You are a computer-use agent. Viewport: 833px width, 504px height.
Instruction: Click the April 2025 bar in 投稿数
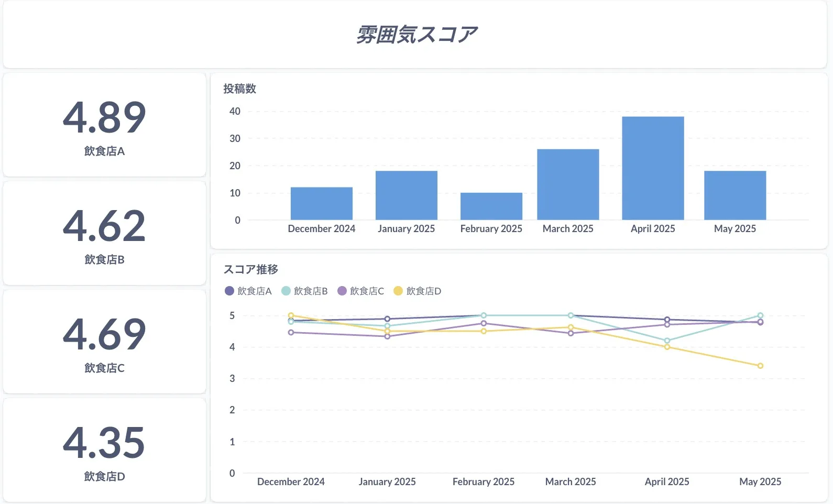click(653, 168)
